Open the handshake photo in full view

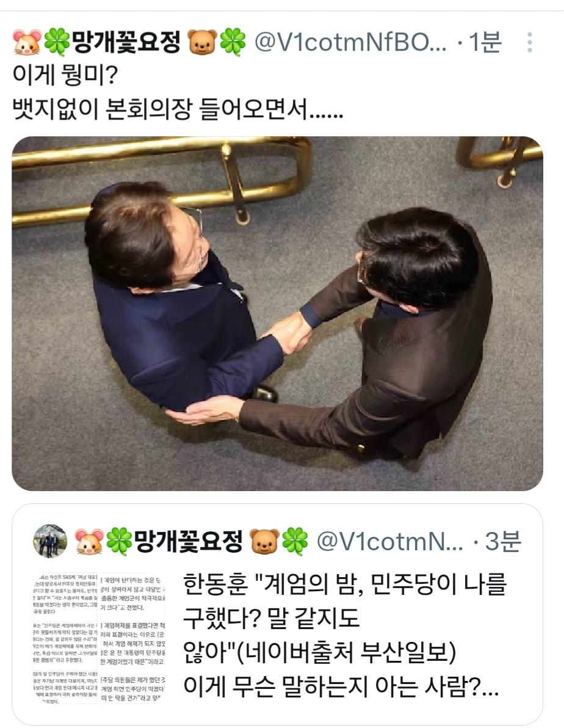pyautogui.click(x=278, y=313)
